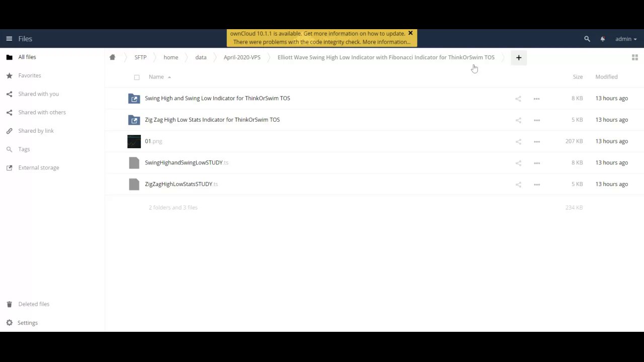
Task: Toggle grid view icon
Action: click(x=635, y=57)
